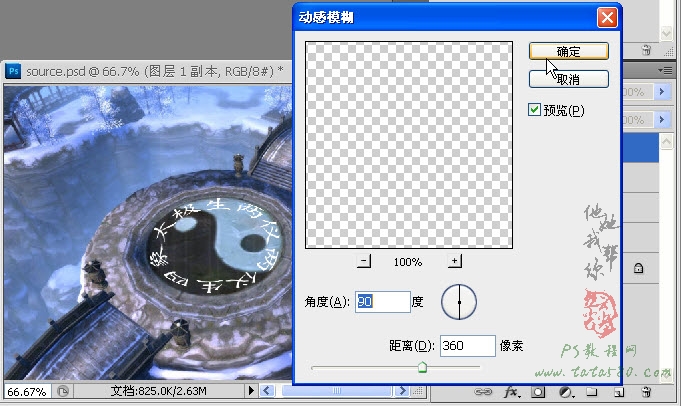Click the status bar circular preview icon

point(63,391)
